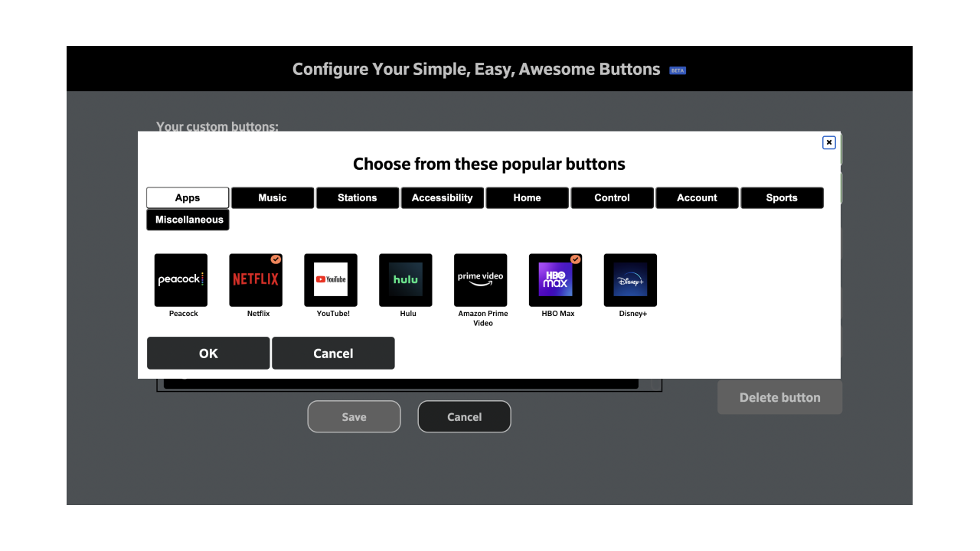Show the Sports tab
Screen dimensions: 980x551
(x=782, y=198)
